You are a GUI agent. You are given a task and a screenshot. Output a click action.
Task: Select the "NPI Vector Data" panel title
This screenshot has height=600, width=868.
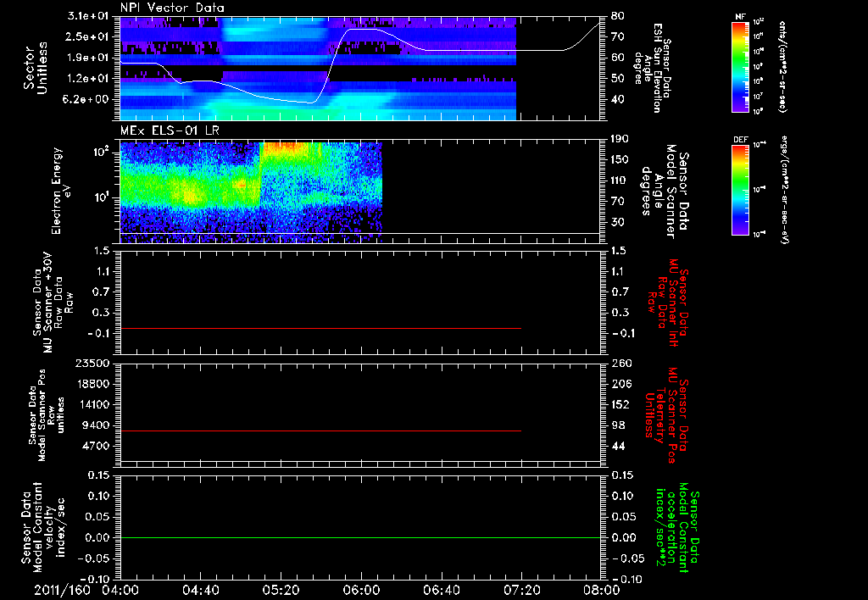[172, 8]
